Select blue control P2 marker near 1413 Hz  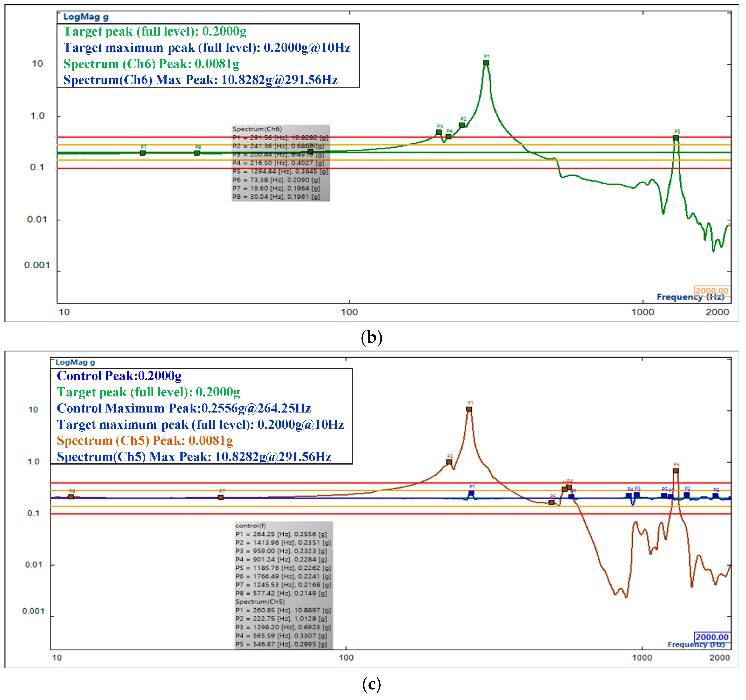point(686,495)
